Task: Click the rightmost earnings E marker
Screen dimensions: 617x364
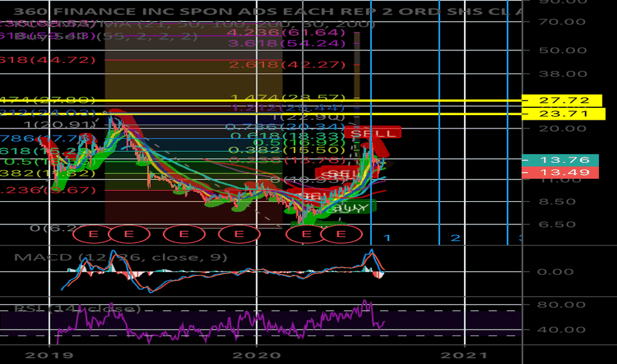Action: tap(341, 234)
